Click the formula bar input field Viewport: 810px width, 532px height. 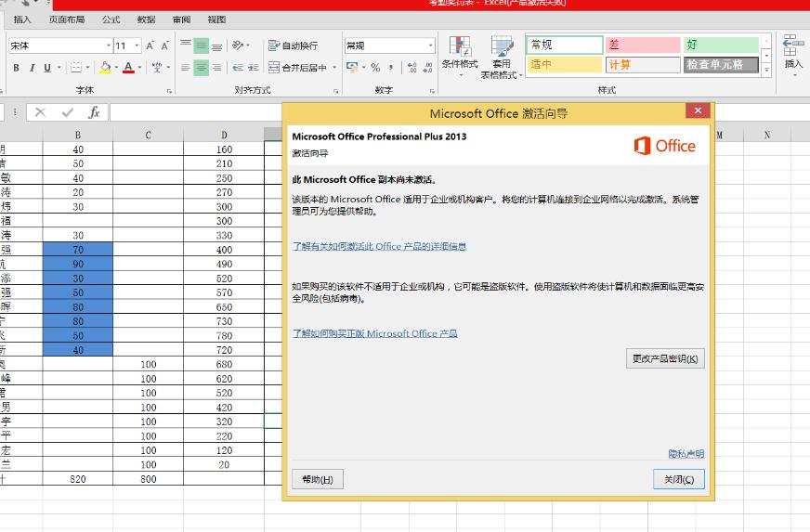coord(196,112)
